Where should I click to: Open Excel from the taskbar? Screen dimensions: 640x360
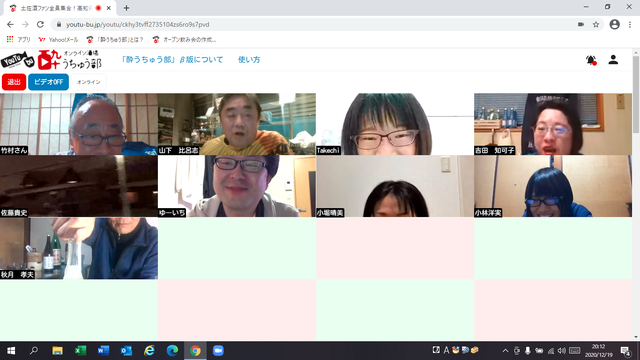click(80, 351)
